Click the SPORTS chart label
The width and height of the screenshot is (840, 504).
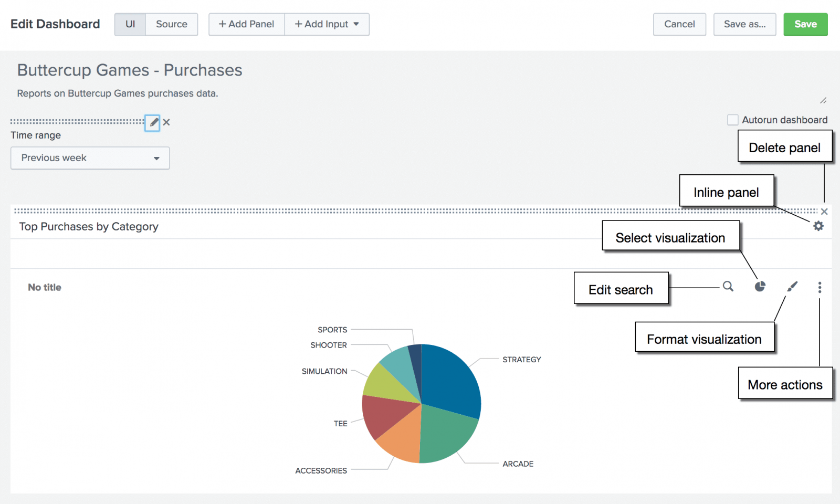(332, 330)
